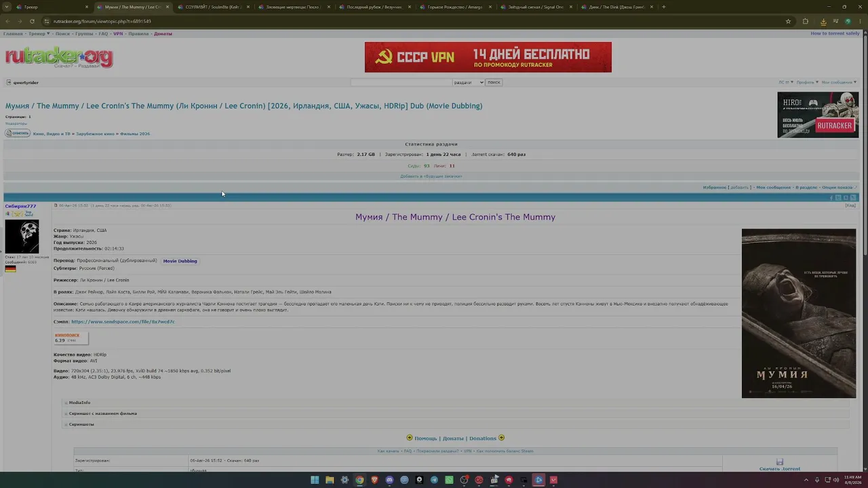Close the Мумия / The Mummy tab
This screenshot has height=488, width=868.
pyautogui.click(x=167, y=7)
